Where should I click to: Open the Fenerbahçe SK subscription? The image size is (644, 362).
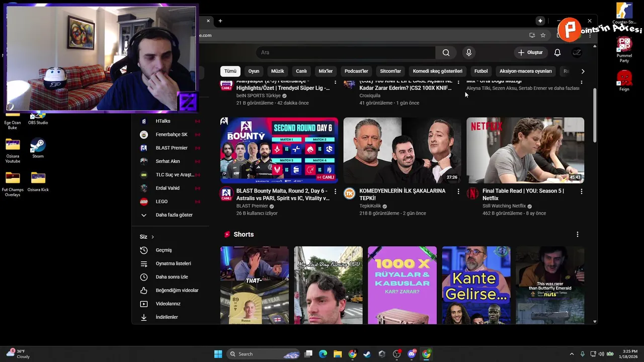click(171, 134)
